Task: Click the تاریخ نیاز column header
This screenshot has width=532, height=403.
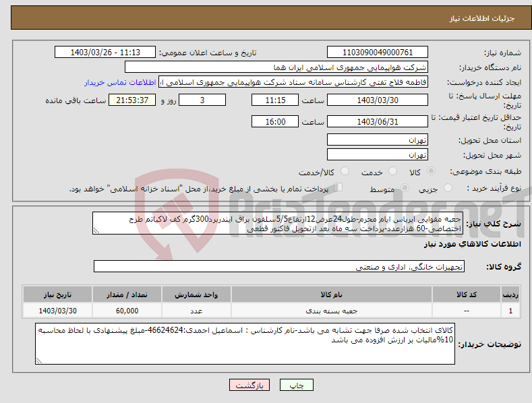Action: tap(58, 294)
